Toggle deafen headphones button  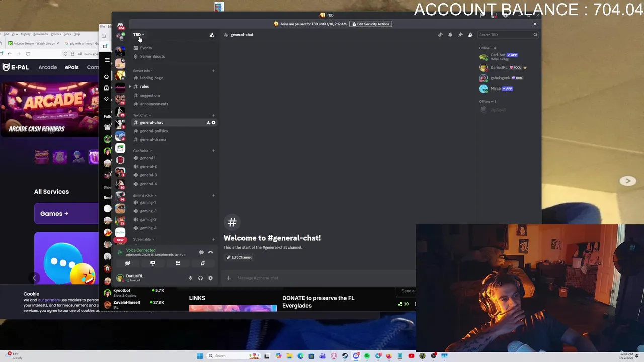pyautogui.click(x=200, y=278)
